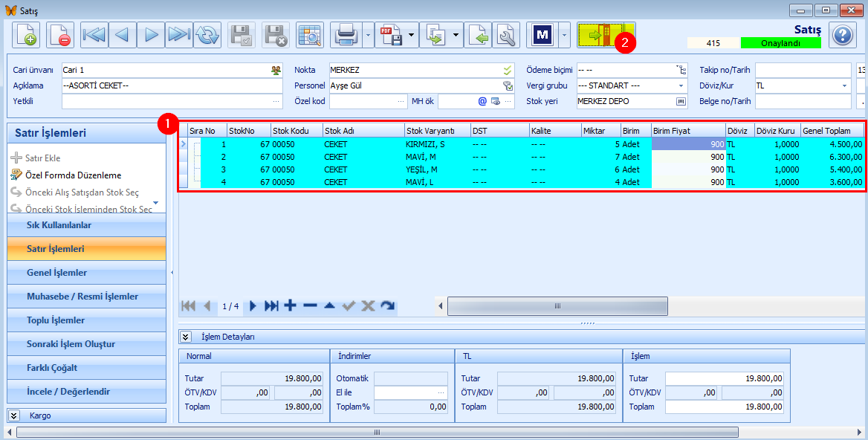Go to the next record in the toolbar
The image size is (868, 440).
pos(151,36)
